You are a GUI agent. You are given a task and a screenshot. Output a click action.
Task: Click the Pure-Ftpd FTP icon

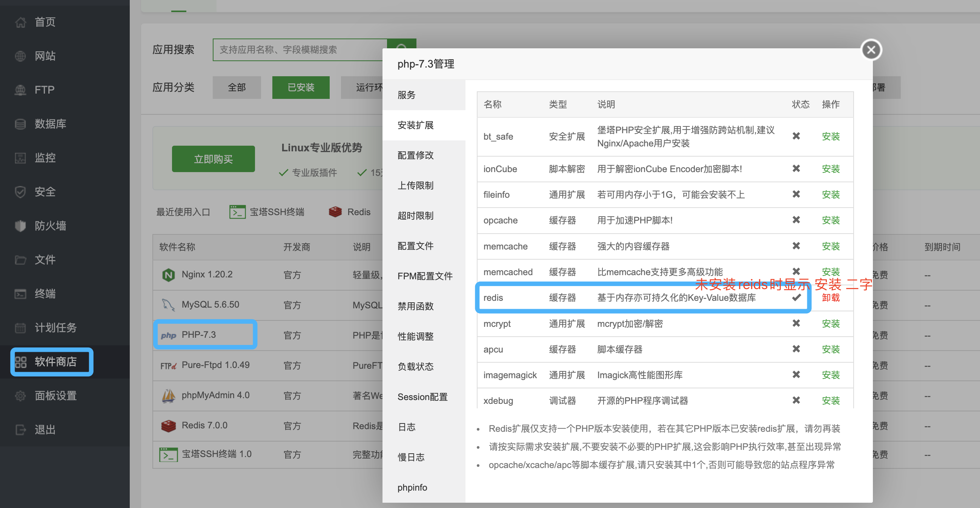pos(168,366)
